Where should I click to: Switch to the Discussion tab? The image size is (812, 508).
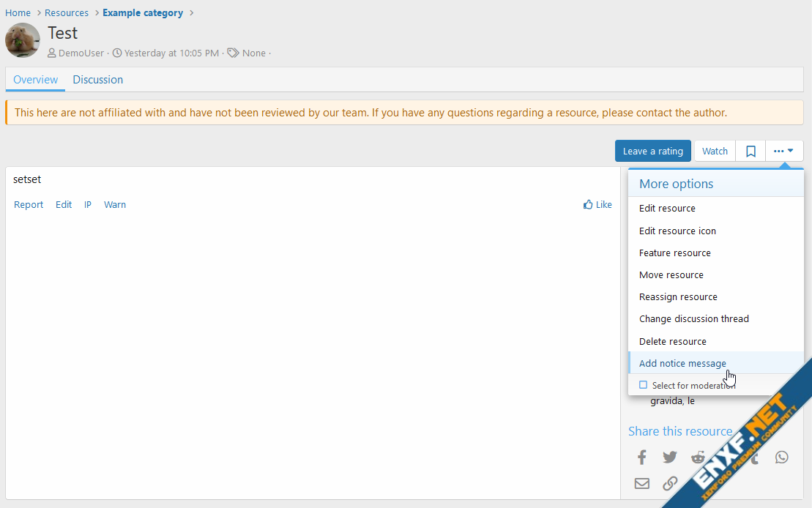coord(97,80)
